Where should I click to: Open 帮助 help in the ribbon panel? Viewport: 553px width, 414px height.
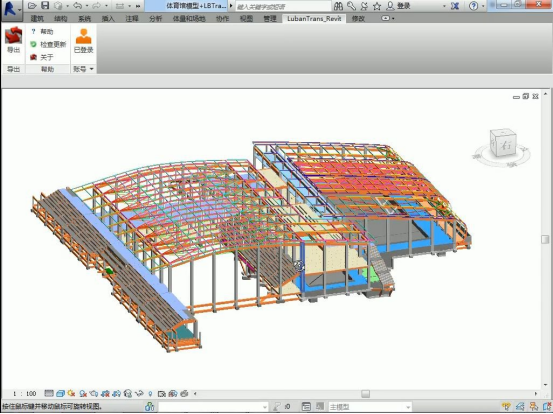(42, 32)
